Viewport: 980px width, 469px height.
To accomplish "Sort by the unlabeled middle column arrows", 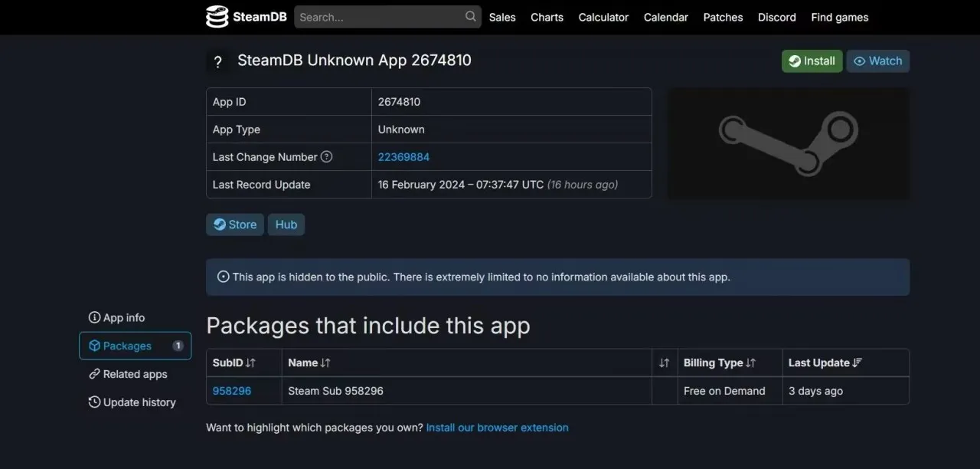I will point(664,363).
